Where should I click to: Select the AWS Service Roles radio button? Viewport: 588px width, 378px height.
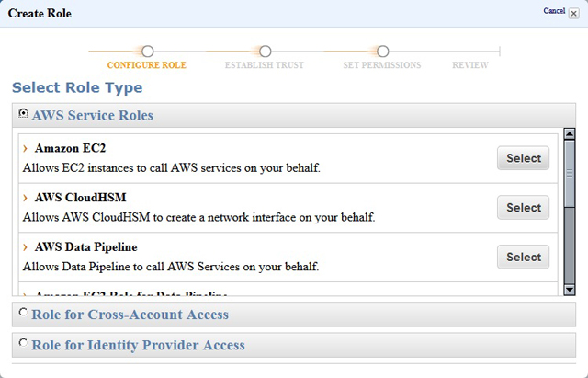(23, 113)
